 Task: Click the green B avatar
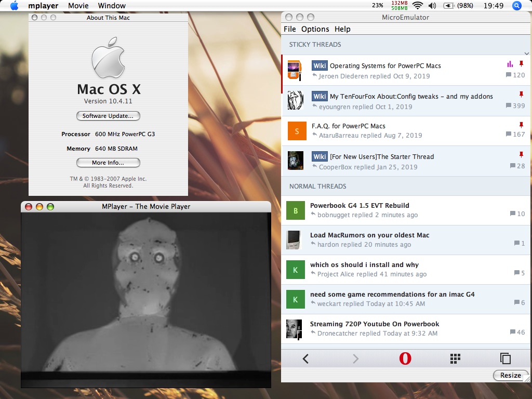click(x=296, y=211)
